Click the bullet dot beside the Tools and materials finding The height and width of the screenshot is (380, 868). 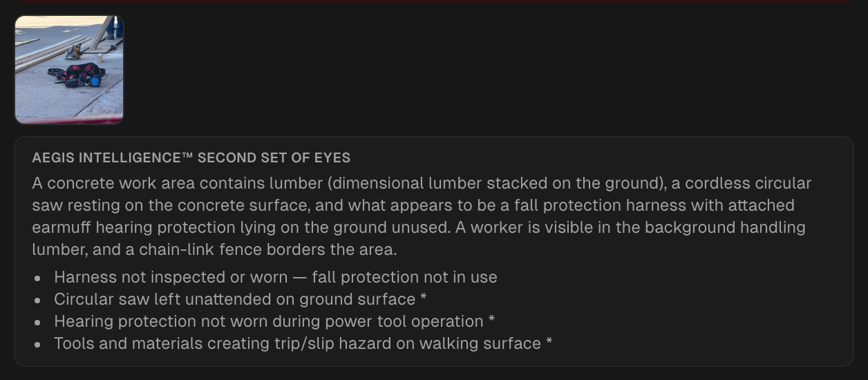37,344
